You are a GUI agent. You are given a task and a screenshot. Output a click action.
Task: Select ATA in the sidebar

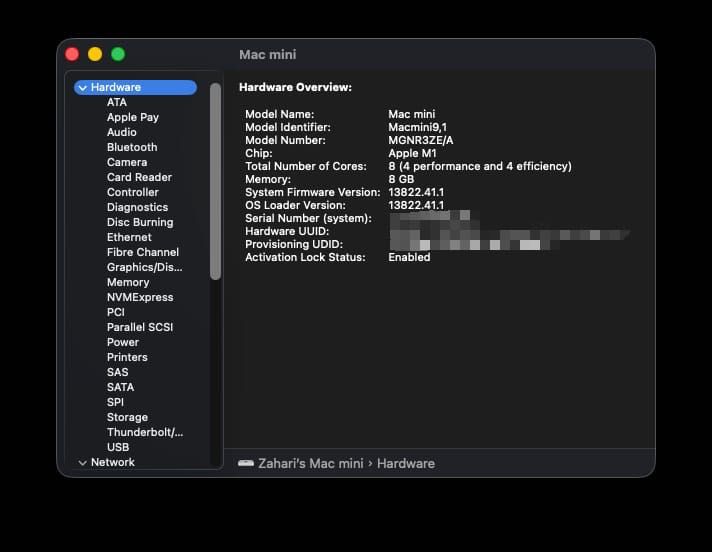click(x=117, y=102)
